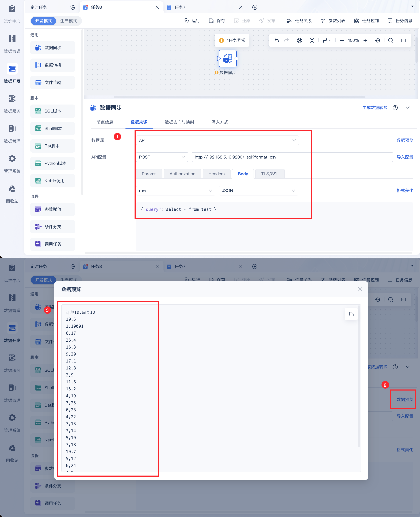Copy preview data with copy icon

click(351, 314)
